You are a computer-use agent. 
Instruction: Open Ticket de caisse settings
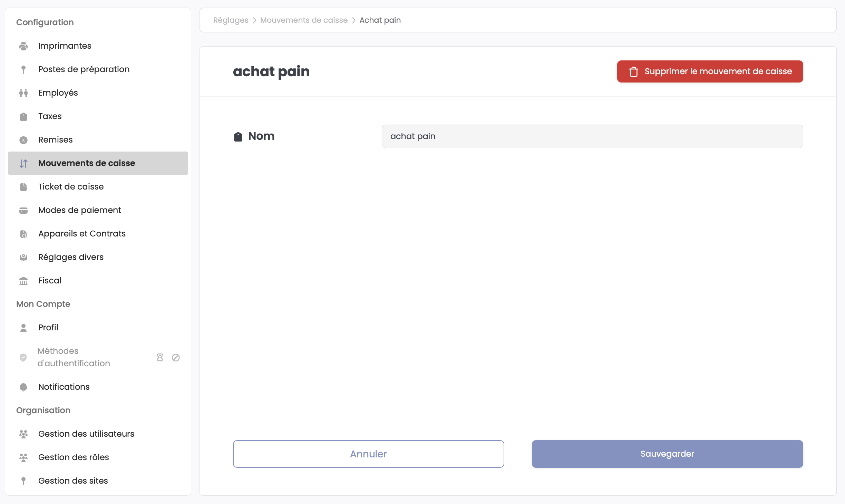[71, 187]
